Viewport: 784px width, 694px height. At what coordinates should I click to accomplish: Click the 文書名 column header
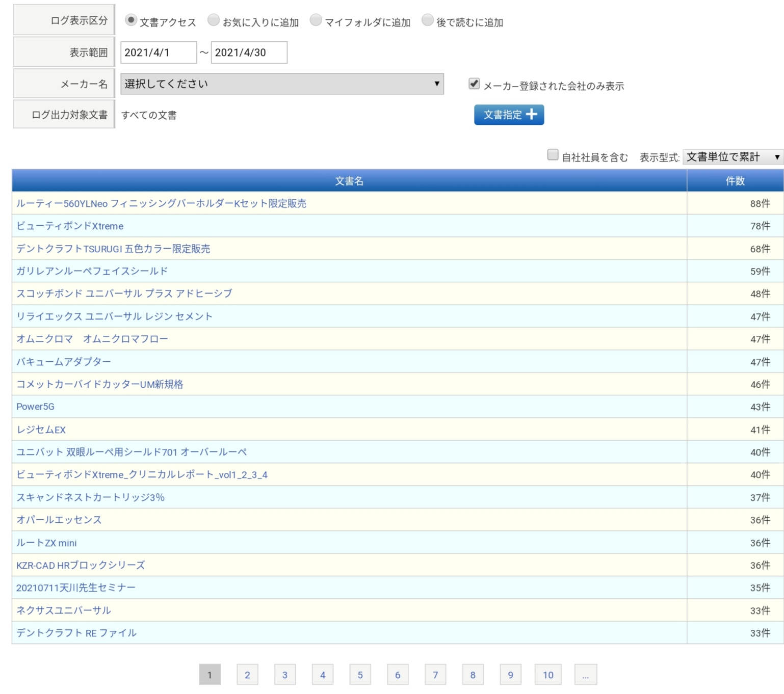click(349, 180)
